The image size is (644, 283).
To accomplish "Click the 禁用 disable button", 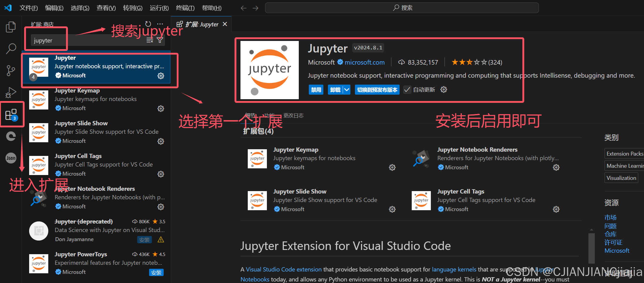I will [316, 90].
